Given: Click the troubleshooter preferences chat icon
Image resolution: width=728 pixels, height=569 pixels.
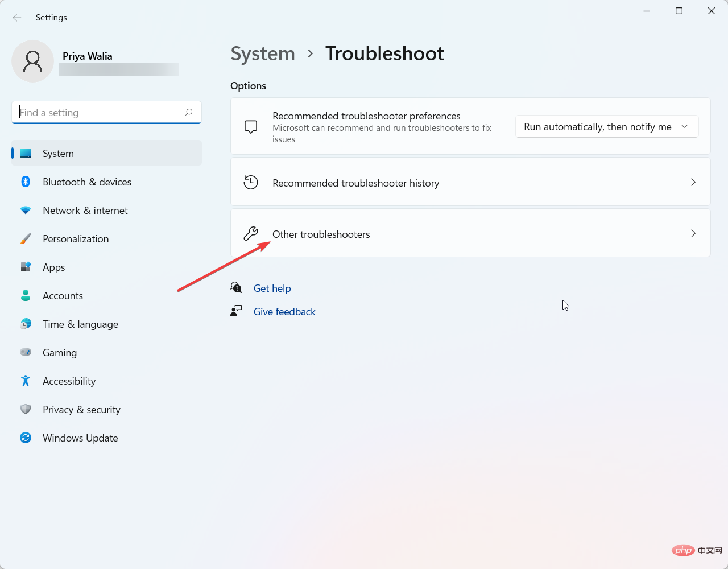Looking at the screenshot, I should 251,126.
